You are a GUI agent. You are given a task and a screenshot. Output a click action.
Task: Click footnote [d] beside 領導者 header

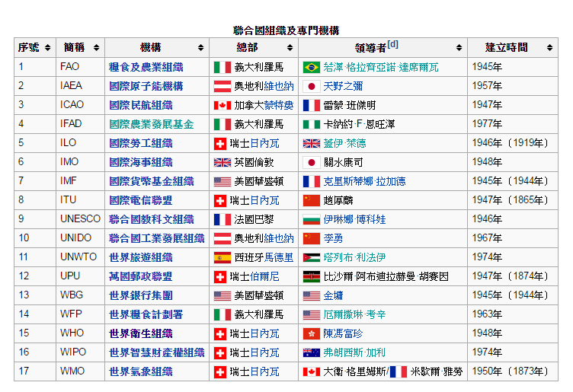(x=392, y=44)
